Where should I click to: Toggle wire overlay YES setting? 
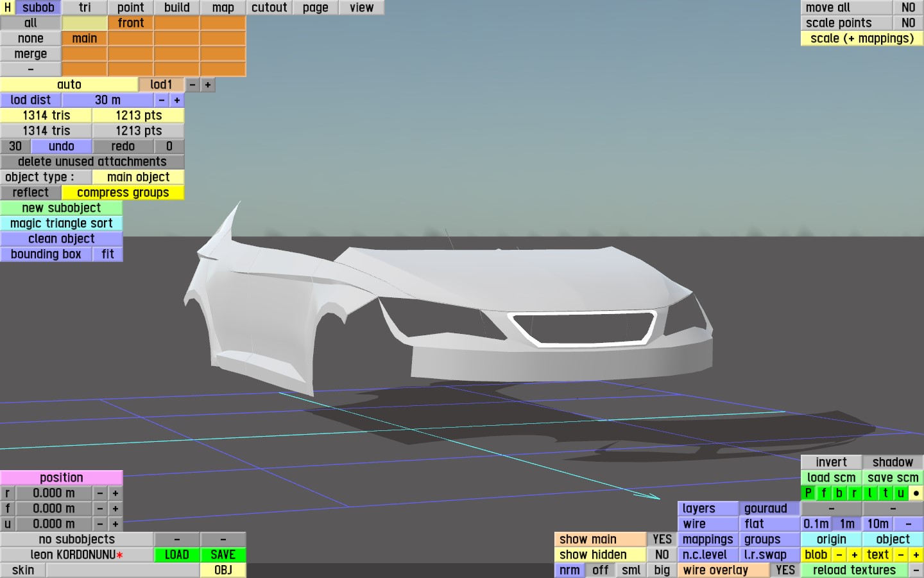coord(785,570)
